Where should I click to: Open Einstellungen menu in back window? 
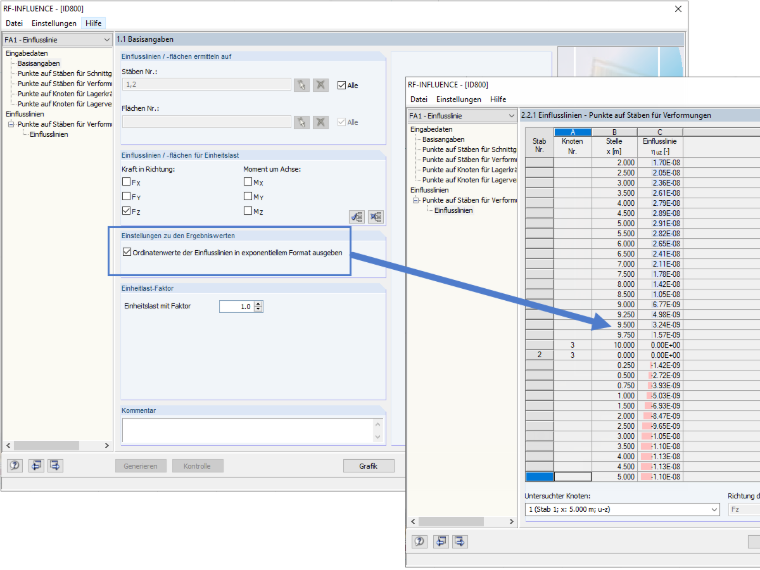tap(54, 23)
